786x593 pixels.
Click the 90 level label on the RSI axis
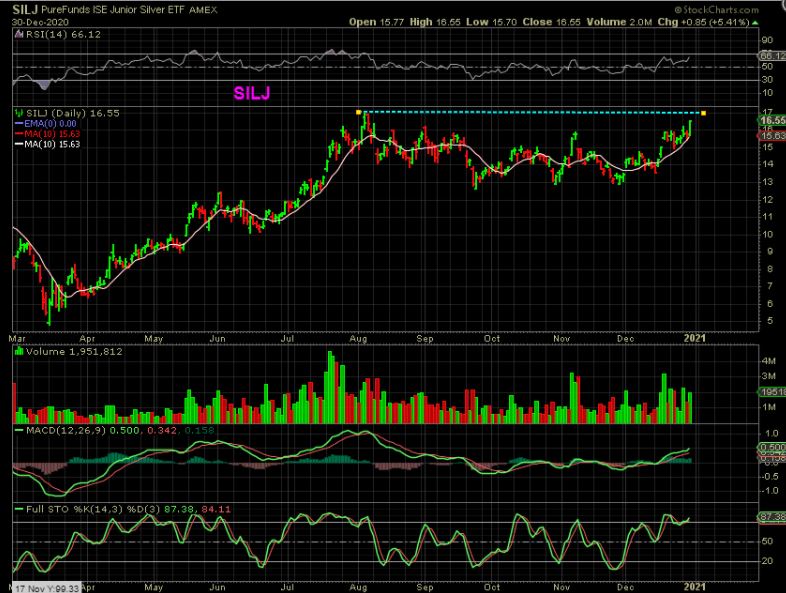(x=767, y=41)
